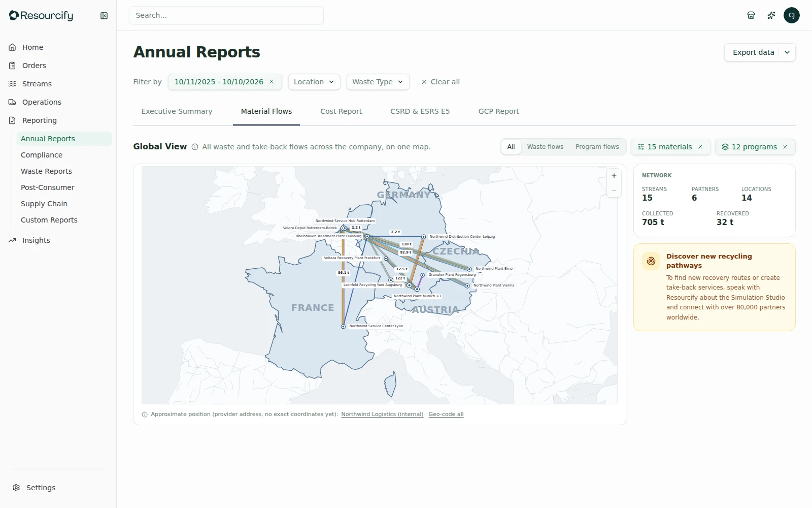
Task: Open the marketplace store icon
Action: (x=751, y=15)
